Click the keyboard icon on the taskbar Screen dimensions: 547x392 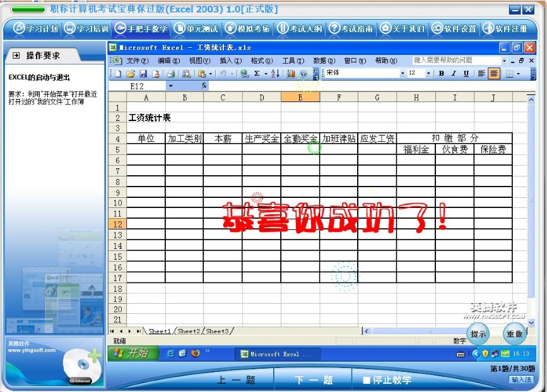[461, 354]
